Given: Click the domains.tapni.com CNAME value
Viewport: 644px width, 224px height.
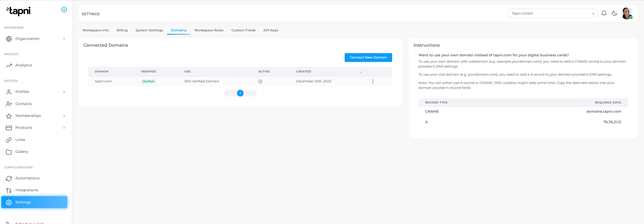Looking at the screenshot, I should click(604, 111).
